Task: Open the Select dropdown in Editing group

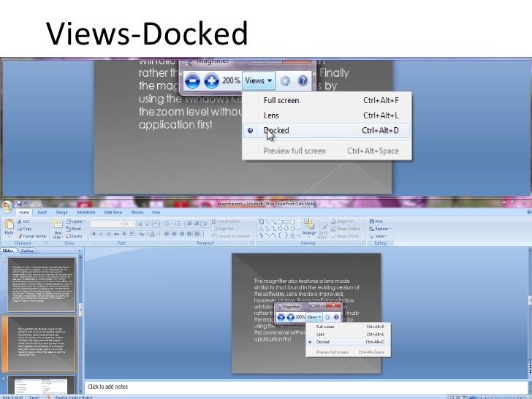Action: pos(379,236)
